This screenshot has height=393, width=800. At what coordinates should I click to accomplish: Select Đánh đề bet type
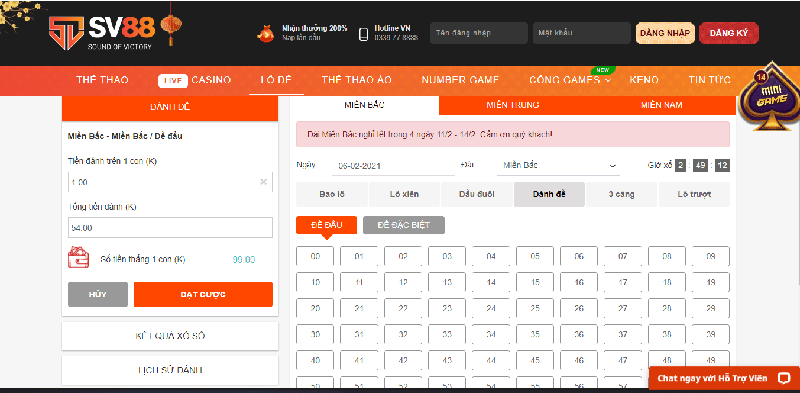pyautogui.click(x=549, y=194)
